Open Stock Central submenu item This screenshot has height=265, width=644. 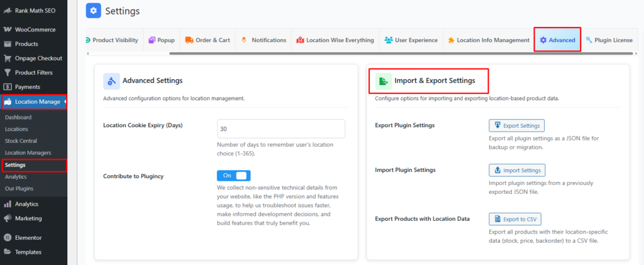[x=21, y=141]
